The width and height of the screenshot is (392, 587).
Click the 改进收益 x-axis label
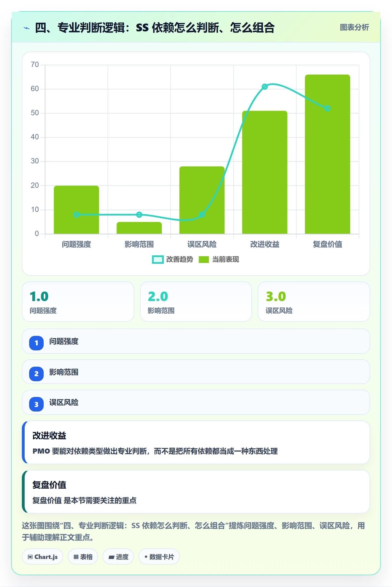[x=265, y=244]
